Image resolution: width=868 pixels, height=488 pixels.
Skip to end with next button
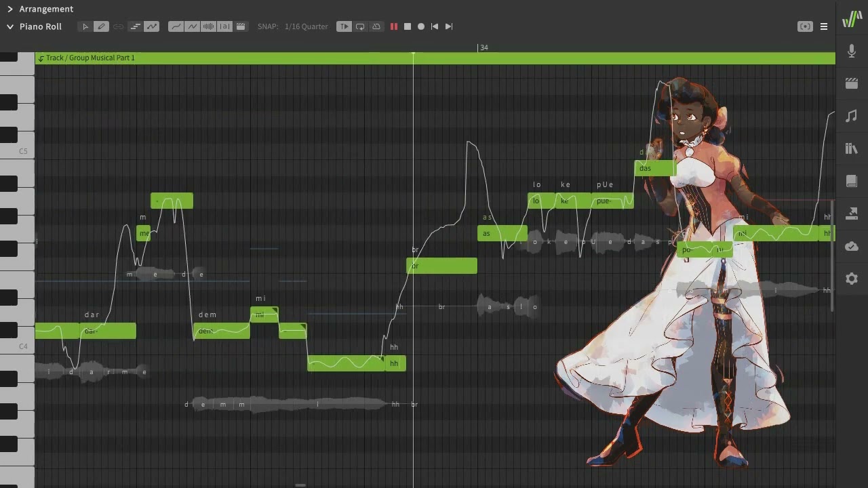[x=448, y=26]
